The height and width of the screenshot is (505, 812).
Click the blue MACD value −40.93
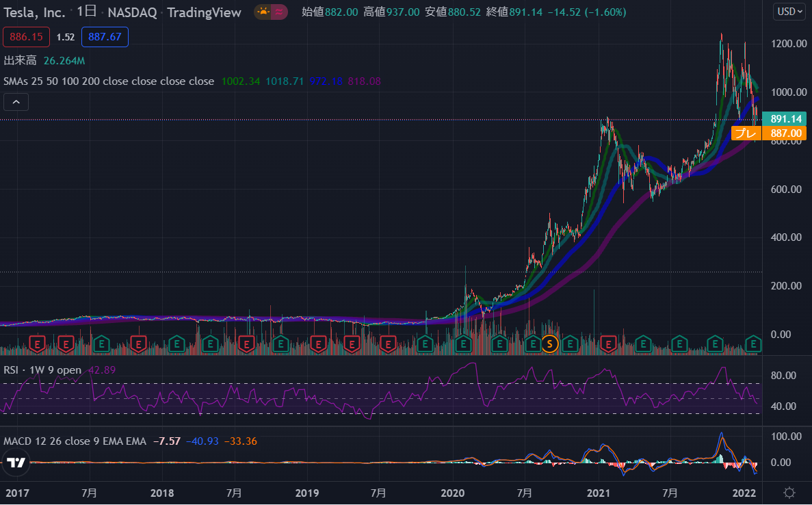[202, 441]
